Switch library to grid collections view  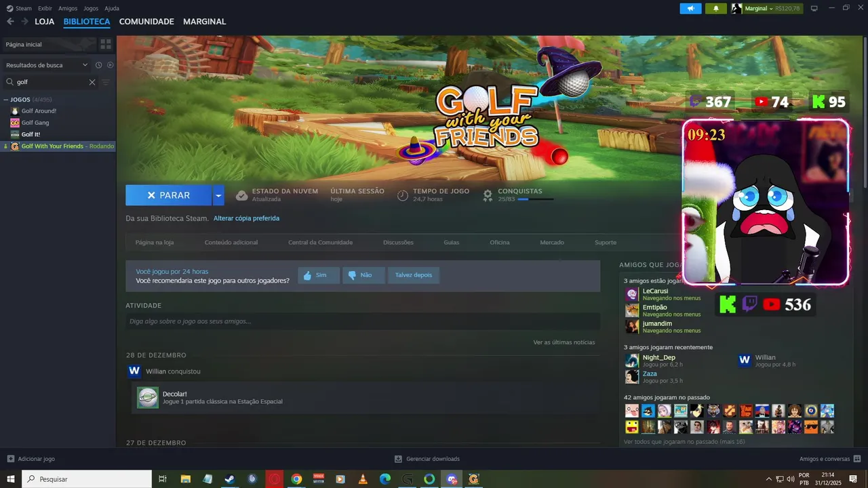[106, 44]
